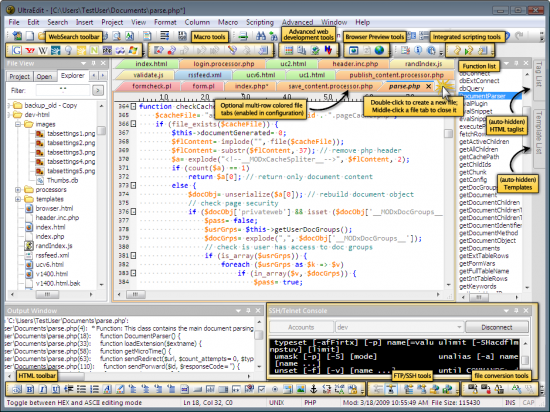This screenshot has height=412, width=550.
Task: Click the Underline icon in HTML toolbar
Action: tap(56, 389)
